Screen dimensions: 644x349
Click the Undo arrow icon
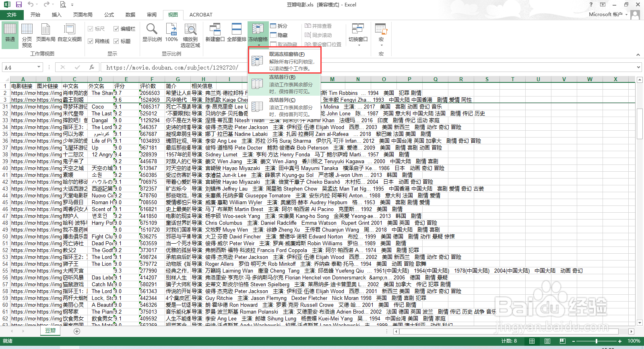pyautogui.click(x=31, y=4)
